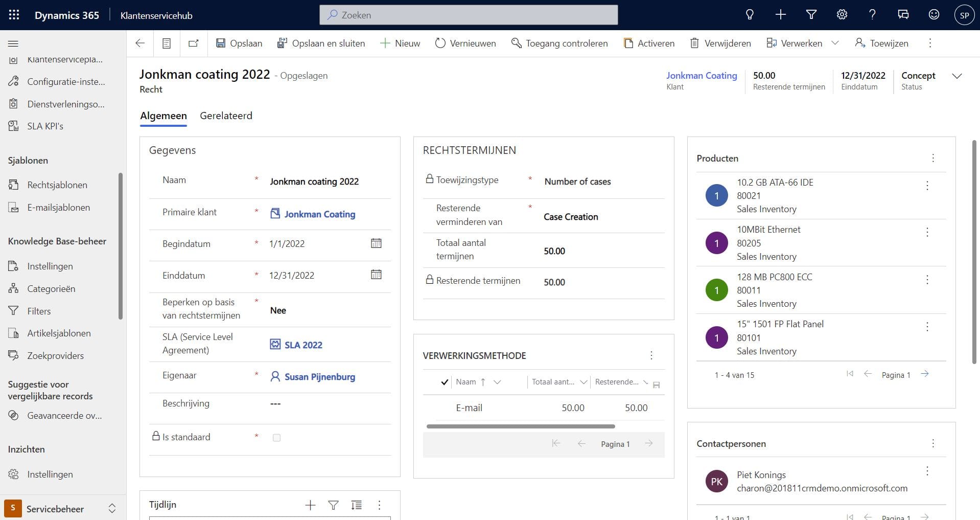Click the Vernieuwen refresh button
980x520 pixels.
tap(465, 43)
